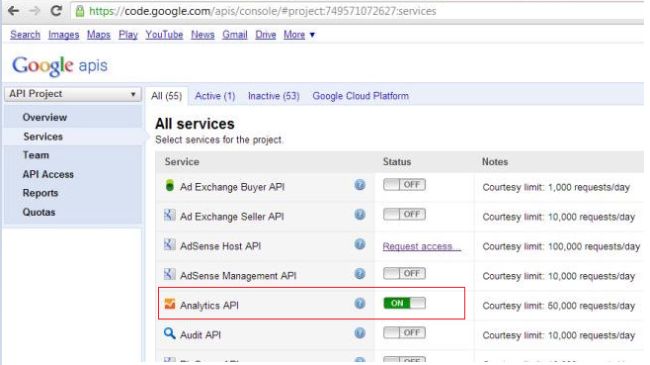The width and height of the screenshot is (650, 365).
Task: Open the Google Cloud Platform tab
Action: coord(360,96)
